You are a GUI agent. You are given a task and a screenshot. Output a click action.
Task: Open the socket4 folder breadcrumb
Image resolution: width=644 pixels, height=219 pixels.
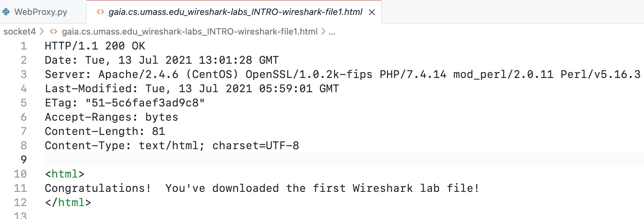tap(19, 32)
